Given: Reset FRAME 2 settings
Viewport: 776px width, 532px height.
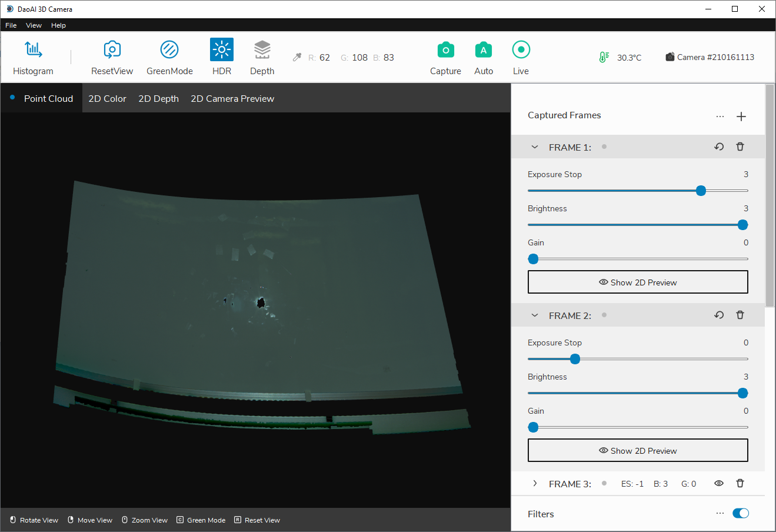Looking at the screenshot, I should (719, 315).
